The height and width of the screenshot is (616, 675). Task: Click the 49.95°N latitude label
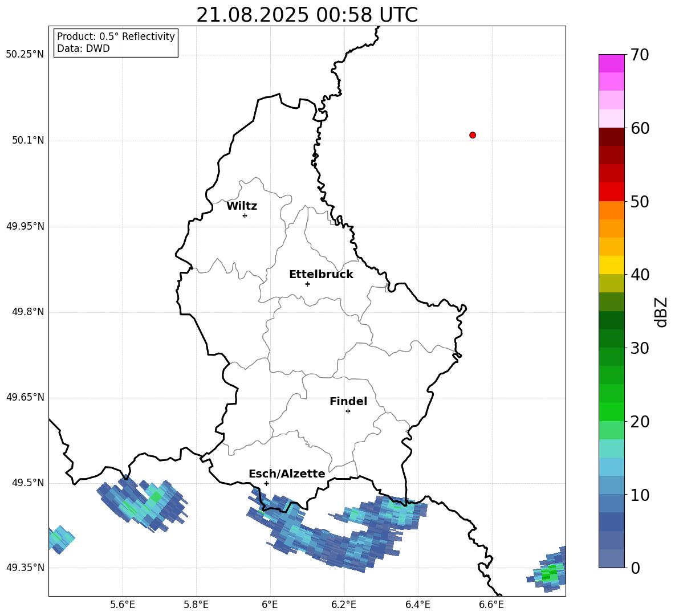click(x=25, y=226)
